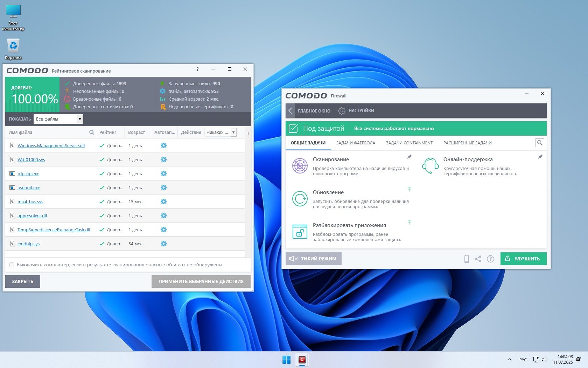This screenshot has width=588, height=368.
Task: Click search magnifier in Firewall tasks tab bar
Action: 540,143
